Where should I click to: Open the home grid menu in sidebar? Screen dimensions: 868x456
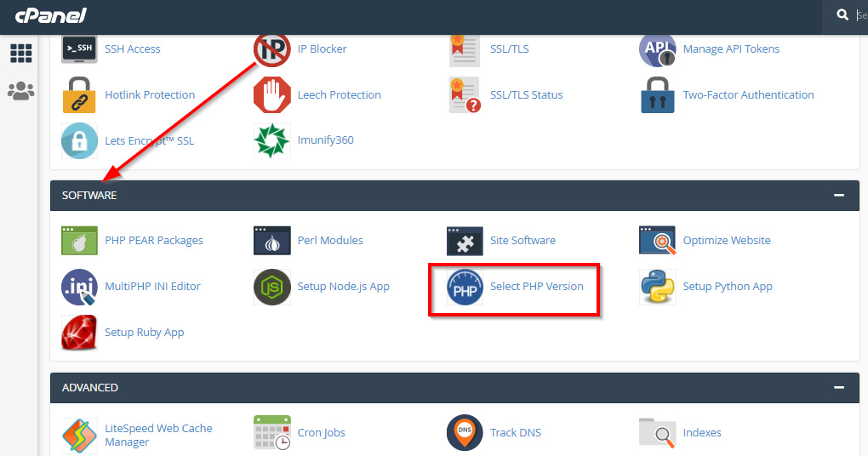click(21, 54)
